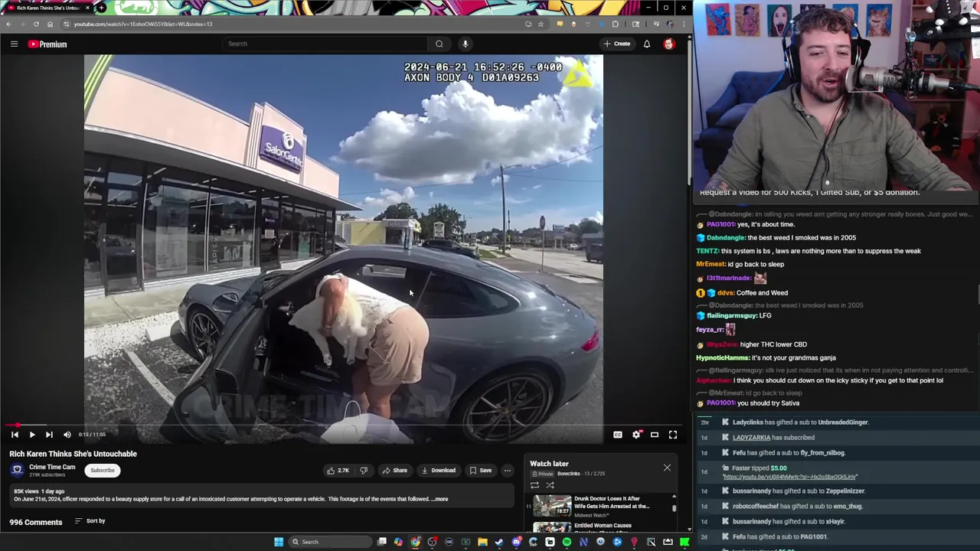
Task: Click the YouTube search field
Action: [x=324, y=44]
